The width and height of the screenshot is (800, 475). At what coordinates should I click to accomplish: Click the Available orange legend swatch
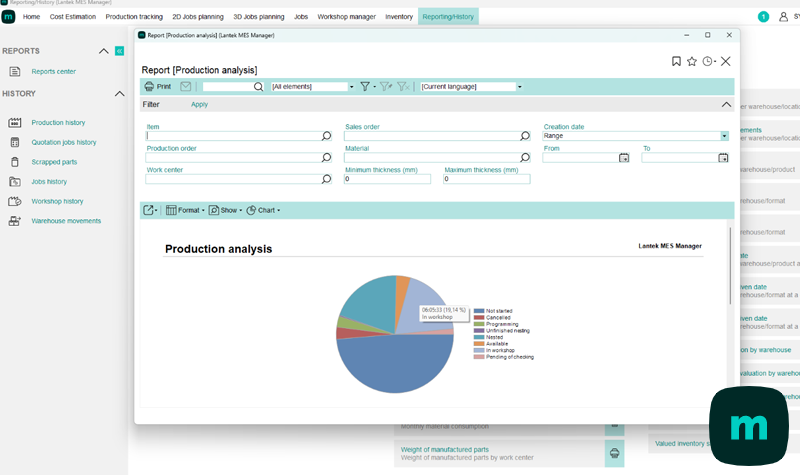coord(479,344)
